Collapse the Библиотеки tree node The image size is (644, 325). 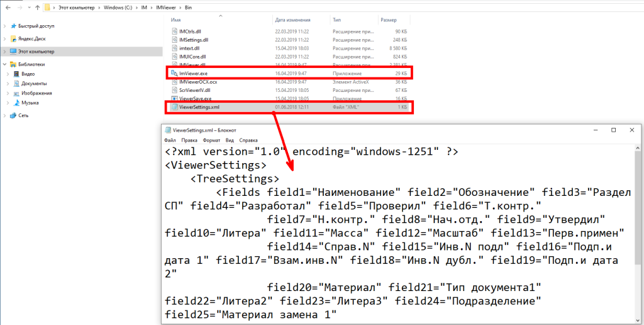point(5,64)
